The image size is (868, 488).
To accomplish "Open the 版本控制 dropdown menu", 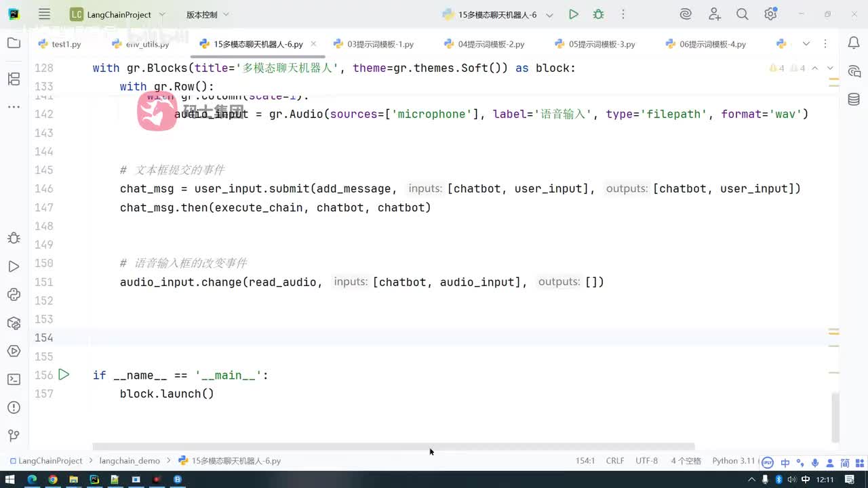I will click(x=208, y=14).
